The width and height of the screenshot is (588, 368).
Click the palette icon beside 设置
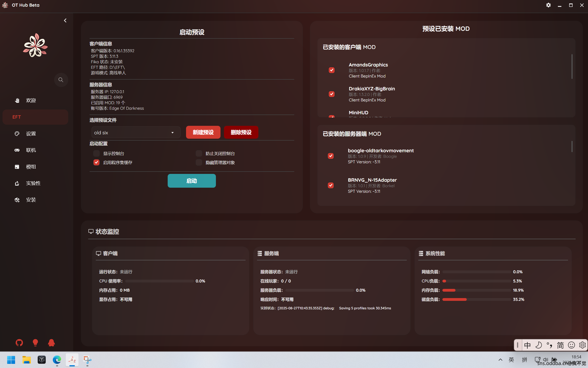[x=17, y=134]
